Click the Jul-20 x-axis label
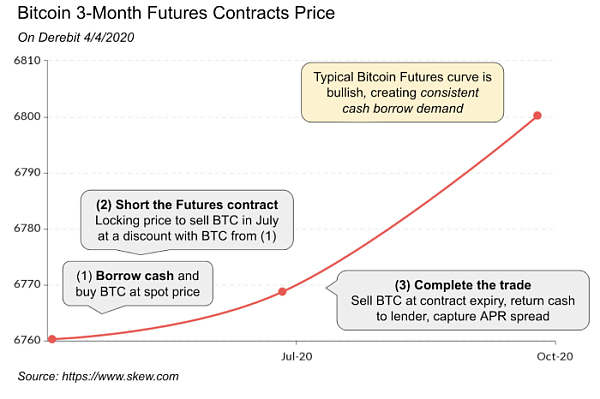 (x=297, y=357)
